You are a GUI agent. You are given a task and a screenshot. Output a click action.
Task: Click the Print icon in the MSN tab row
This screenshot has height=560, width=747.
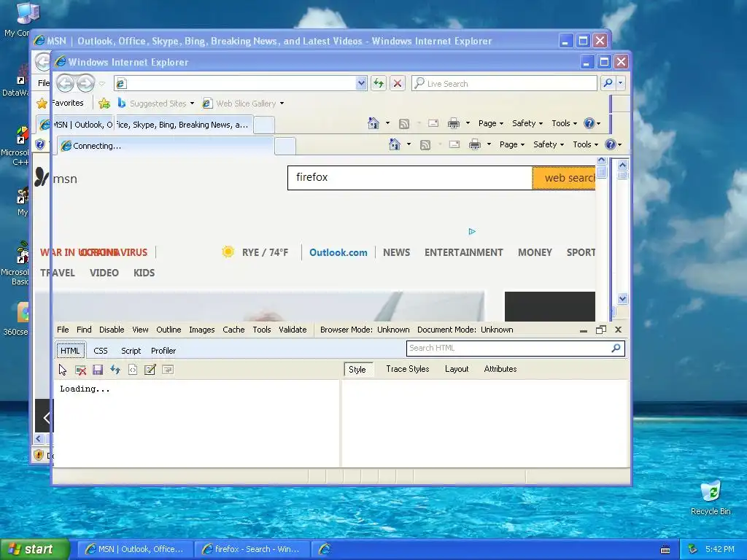click(x=454, y=123)
